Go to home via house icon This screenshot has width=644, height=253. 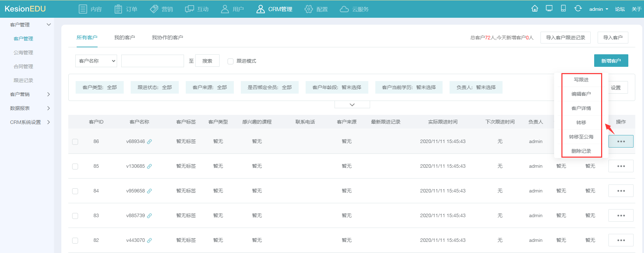coord(535,8)
